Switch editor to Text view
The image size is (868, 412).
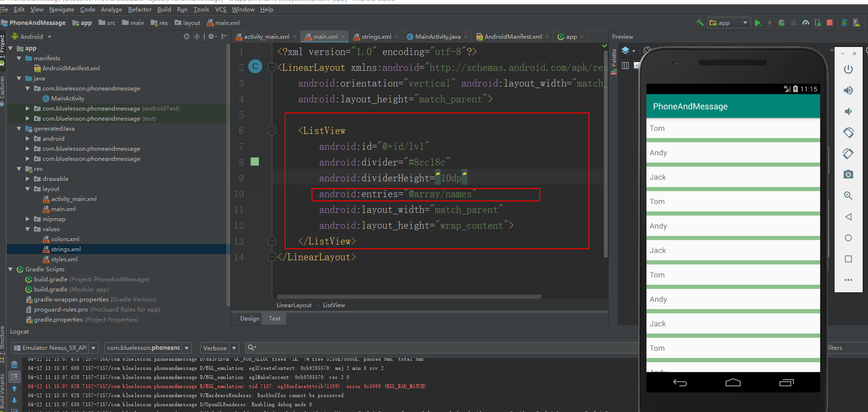[275, 319]
